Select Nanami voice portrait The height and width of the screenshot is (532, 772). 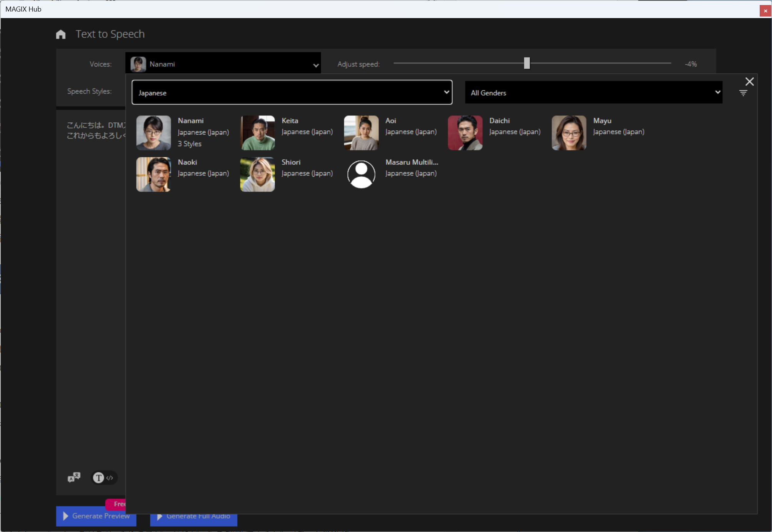(153, 133)
